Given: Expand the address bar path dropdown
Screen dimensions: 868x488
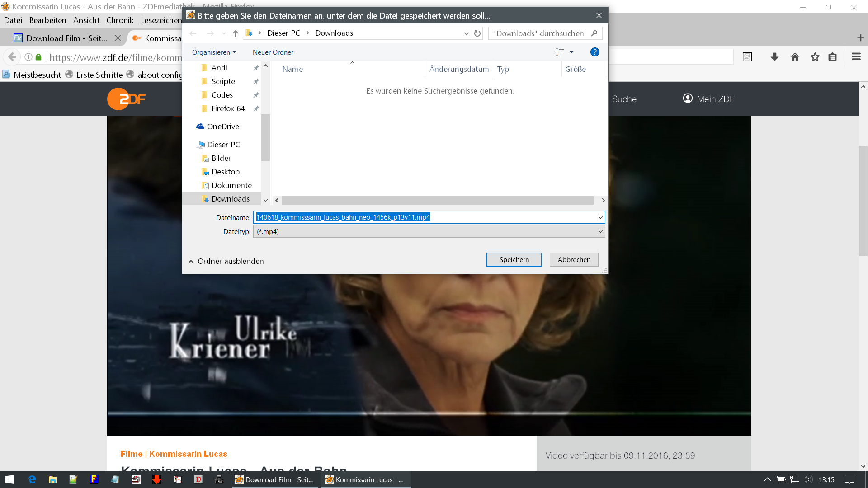Looking at the screenshot, I should click(x=466, y=33).
